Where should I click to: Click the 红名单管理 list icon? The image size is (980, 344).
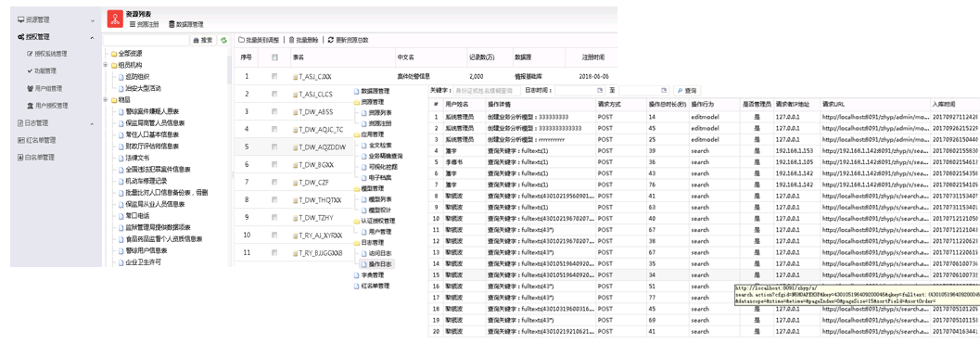pyautogui.click(x=21, y=140)
